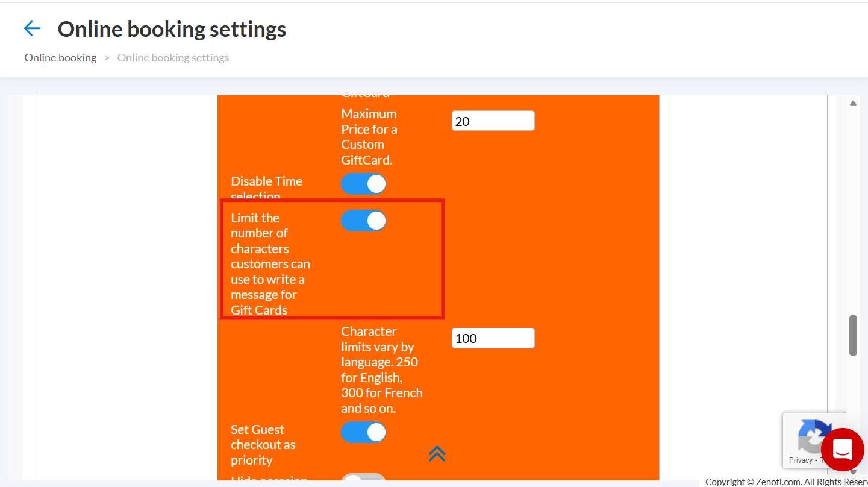
Task: Go to Online booking breadcrumb link
Action: tap(60, 58)
